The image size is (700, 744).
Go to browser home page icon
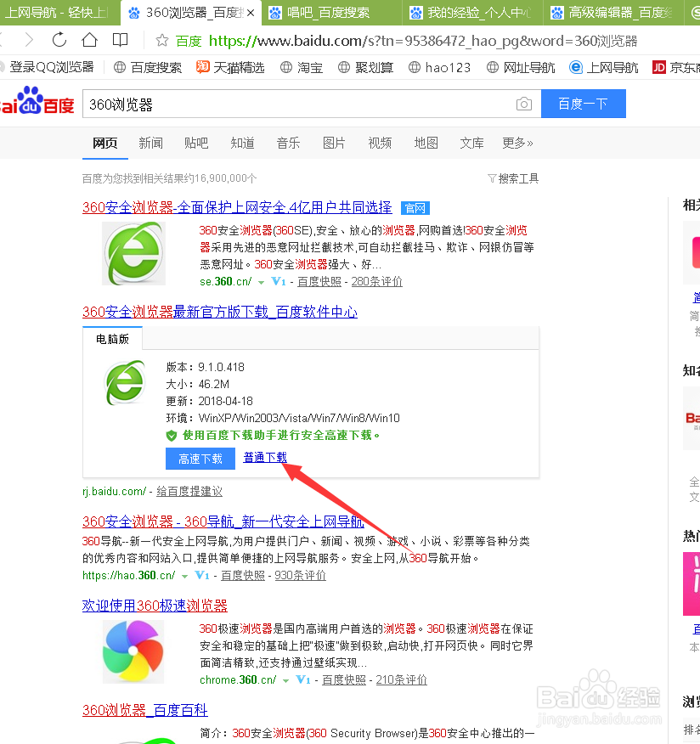point(89,40)
